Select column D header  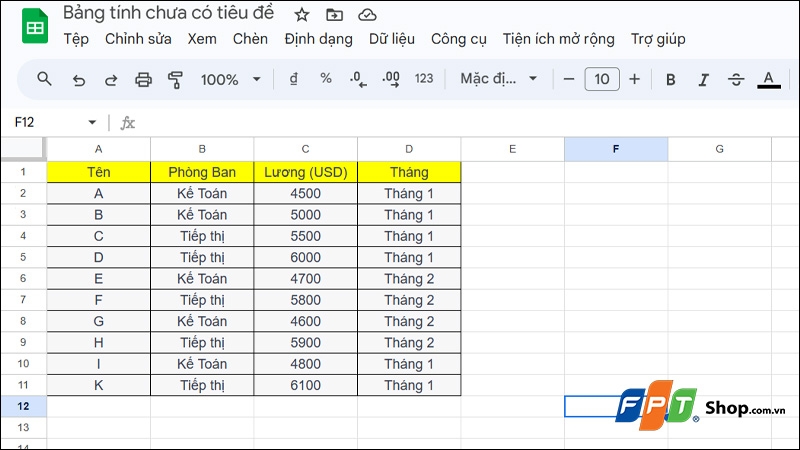[x=409, y=149]
